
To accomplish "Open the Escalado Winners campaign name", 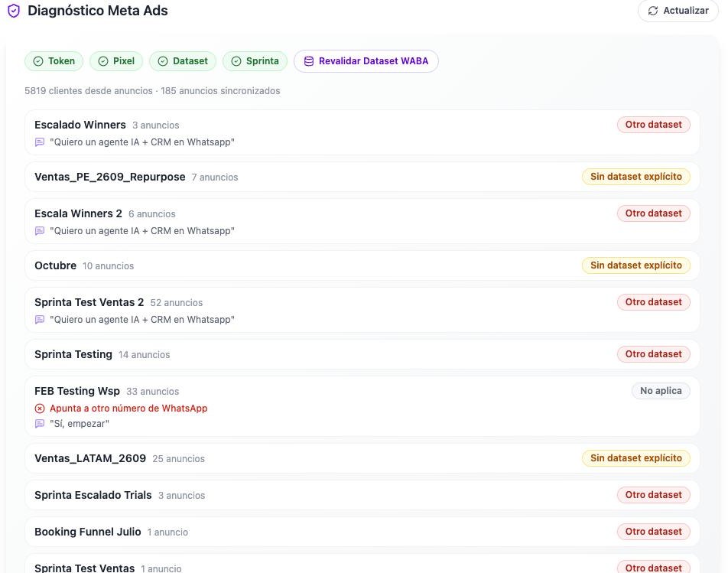I will click(80, 125).
